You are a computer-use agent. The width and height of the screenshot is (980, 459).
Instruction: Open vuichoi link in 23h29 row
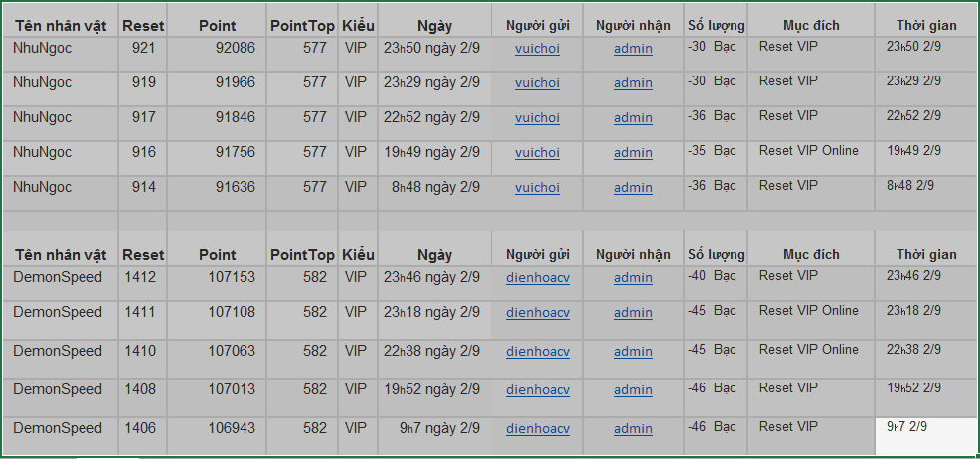coord(537,83)
